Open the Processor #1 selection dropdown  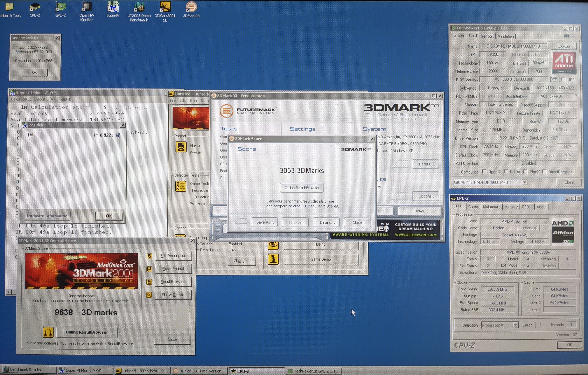(x=516, y=325)
